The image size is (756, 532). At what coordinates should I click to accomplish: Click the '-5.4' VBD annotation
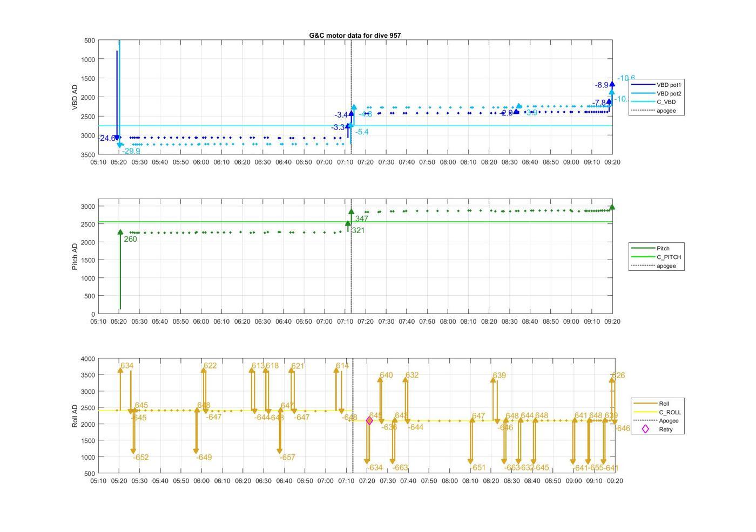point(362,132)
